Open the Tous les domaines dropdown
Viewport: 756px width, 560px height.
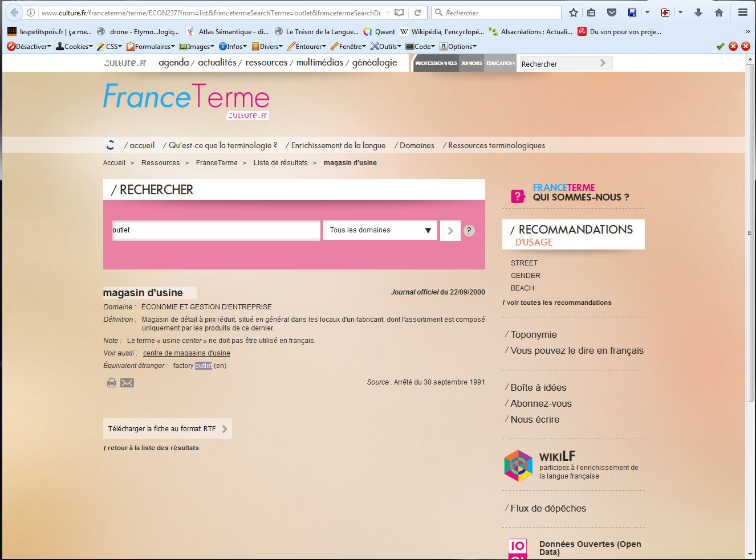click(x=380, y=230)
